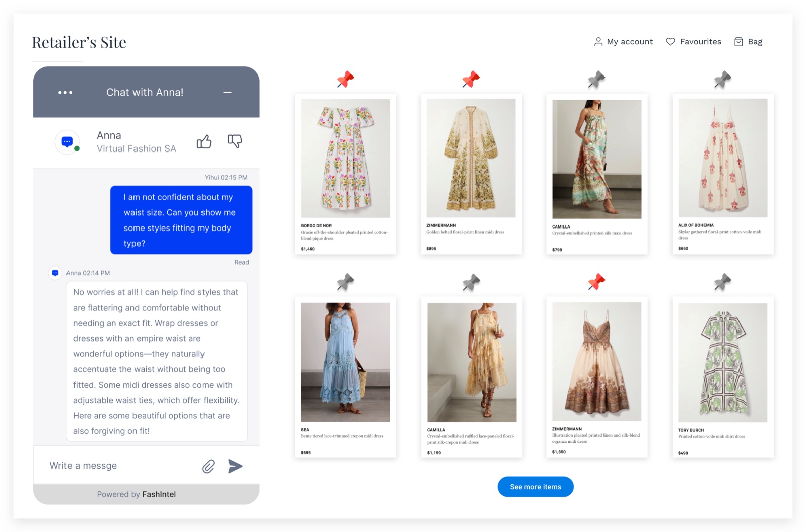The image size is (806, 532).
Task: Click See more items button
Action: [x=535, y=487]
